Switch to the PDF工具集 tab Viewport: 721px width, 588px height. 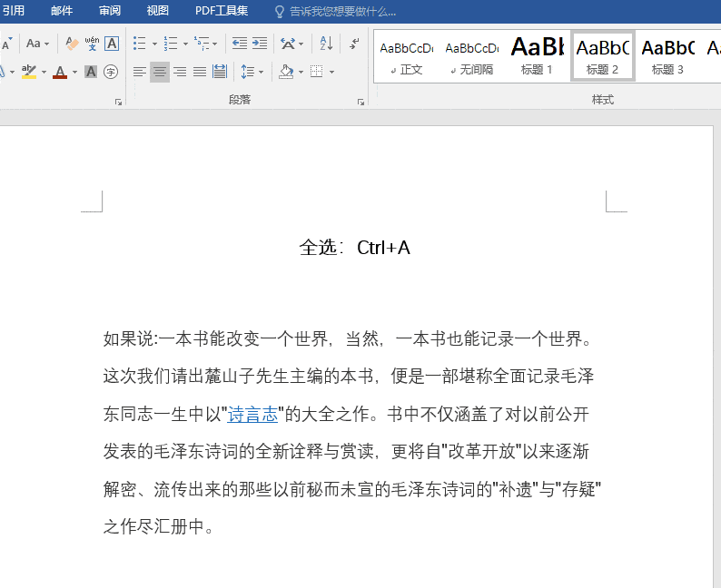(222, 11)
